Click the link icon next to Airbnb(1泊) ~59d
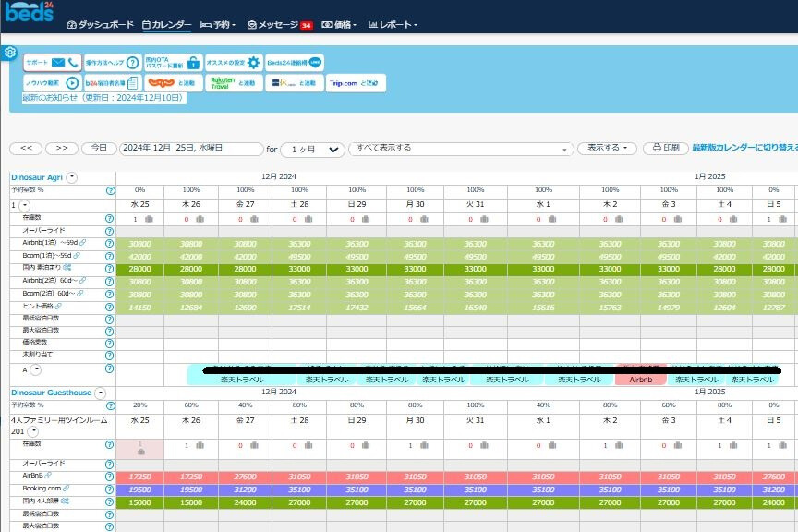Image resolution: width=798 pixels, height=532 pixels. point(83,243)
